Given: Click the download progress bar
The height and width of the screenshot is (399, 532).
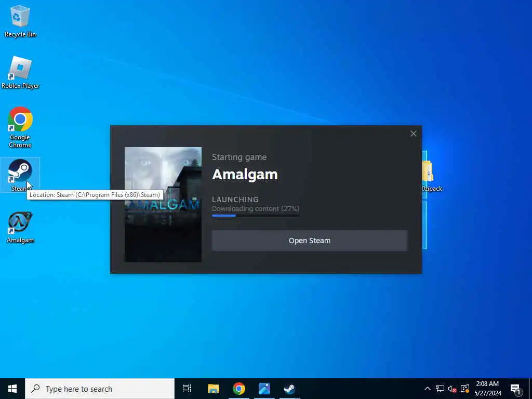Looking at the screenshot, I should point(256,216).
